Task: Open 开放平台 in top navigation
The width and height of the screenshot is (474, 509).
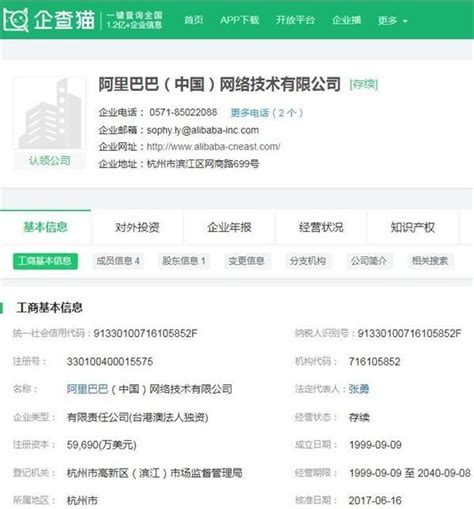Action: 295,20
